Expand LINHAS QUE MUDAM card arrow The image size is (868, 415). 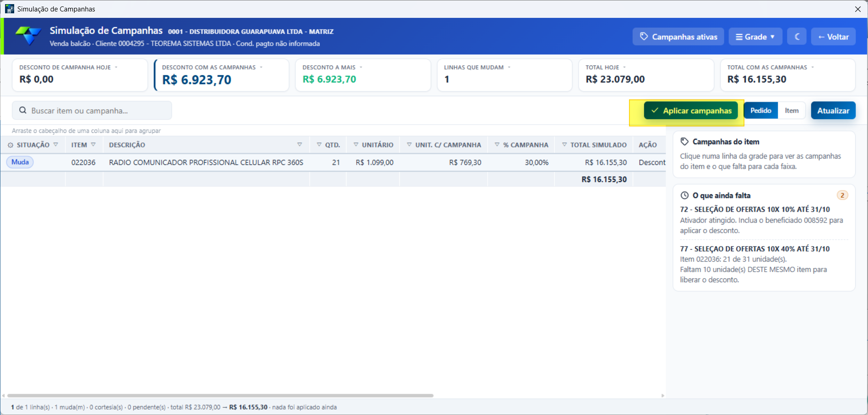(509, 67)
